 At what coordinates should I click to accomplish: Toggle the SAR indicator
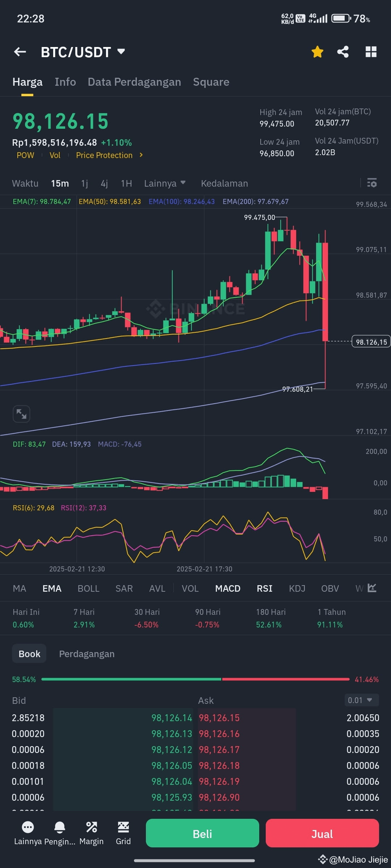pos(124,588)
